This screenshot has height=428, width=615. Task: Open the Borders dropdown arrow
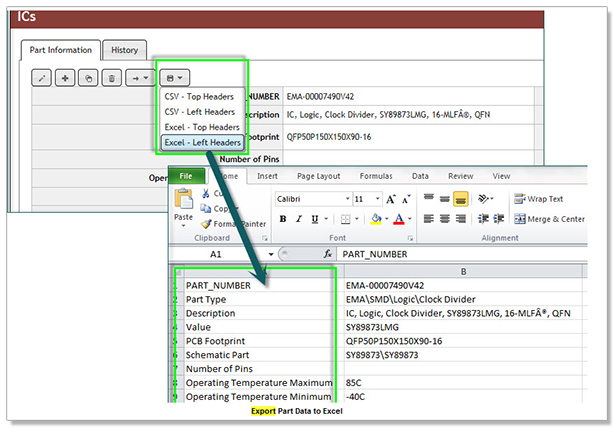tap(357, 219)
